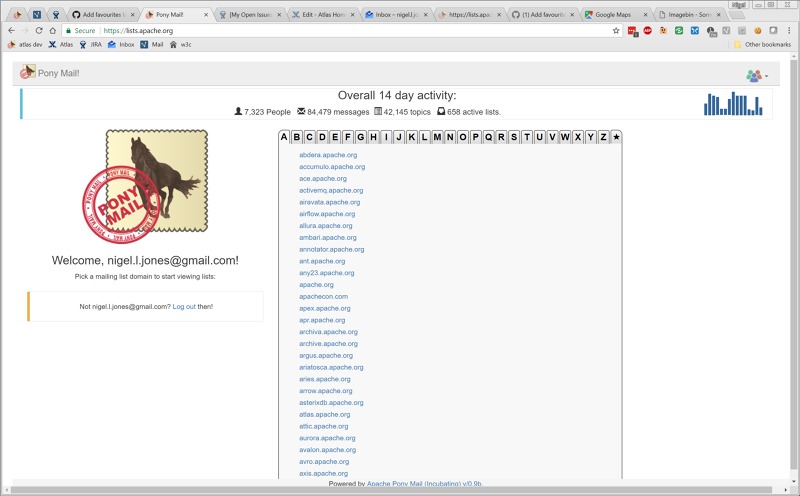The height and width of the screenshot is (496, 800).
Task: Open the airflow.apache.org domain link
Action: (327, 214)
